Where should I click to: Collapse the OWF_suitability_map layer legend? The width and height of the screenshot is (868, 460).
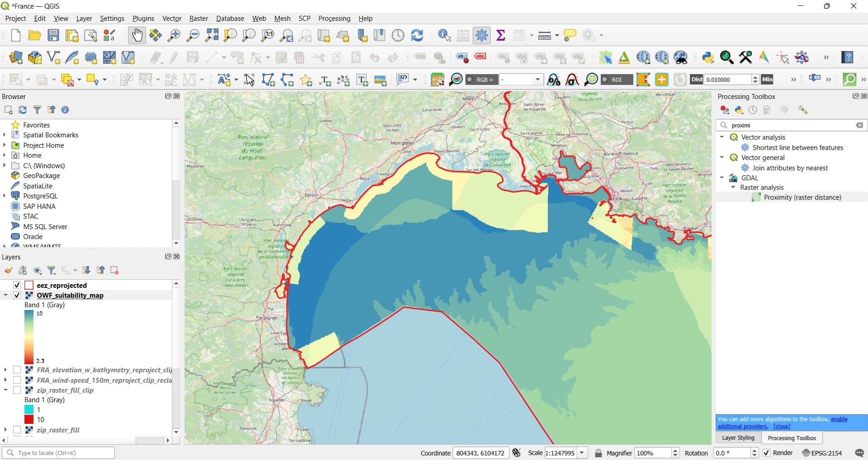tap(5, 295)
